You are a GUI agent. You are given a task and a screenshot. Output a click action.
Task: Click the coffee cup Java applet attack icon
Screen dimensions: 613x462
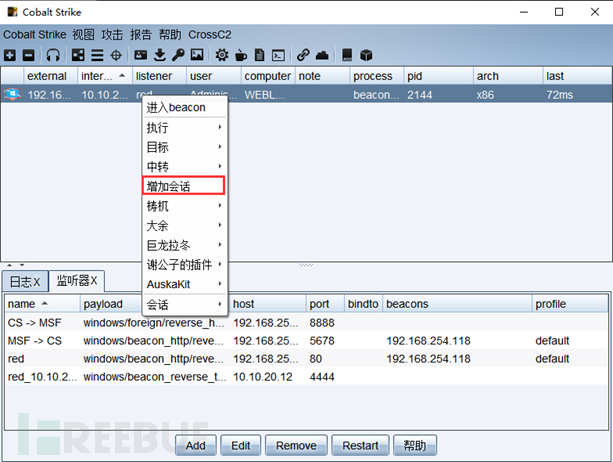(x=241, y=55)
